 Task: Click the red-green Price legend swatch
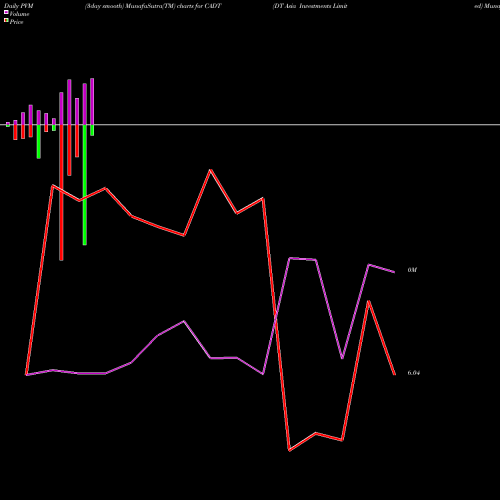point(6,21)
